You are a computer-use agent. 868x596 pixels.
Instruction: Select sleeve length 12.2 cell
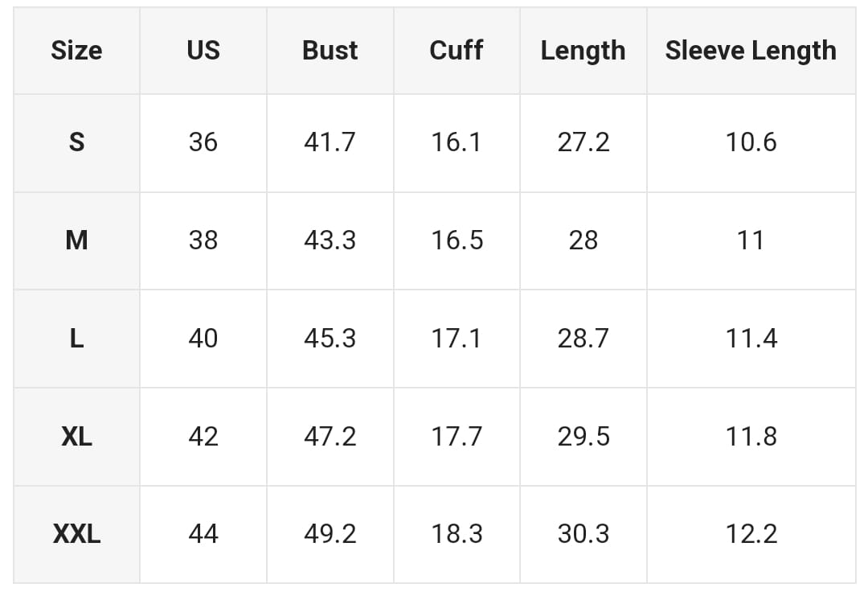751,534
